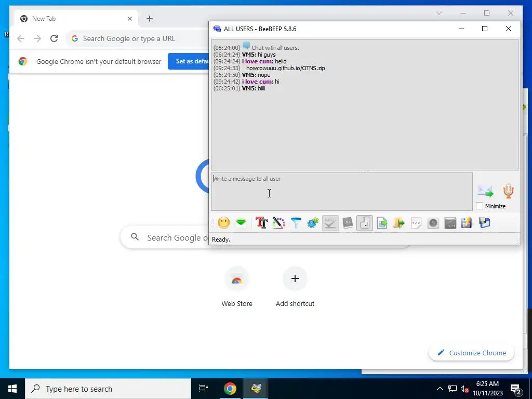Click the 'Ready.' status bar text
Screen dimensions: 532x399
pos(221,240)
